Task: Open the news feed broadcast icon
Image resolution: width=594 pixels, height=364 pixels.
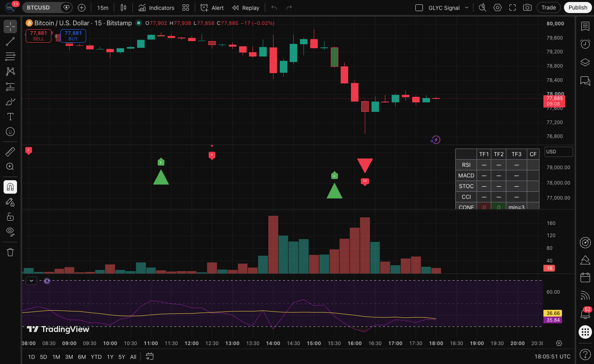Action: tap(585, 295)
